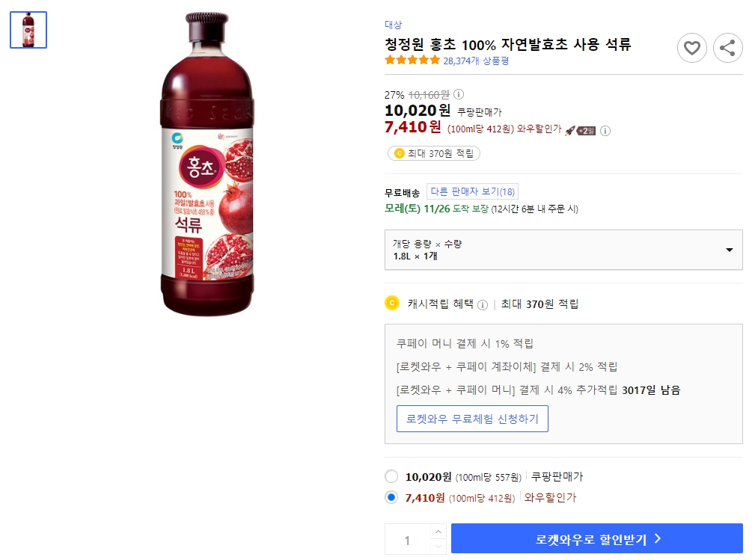Screen dimensions: 752x560
Task: Click the share icon
Action: [x=727, y=47]
